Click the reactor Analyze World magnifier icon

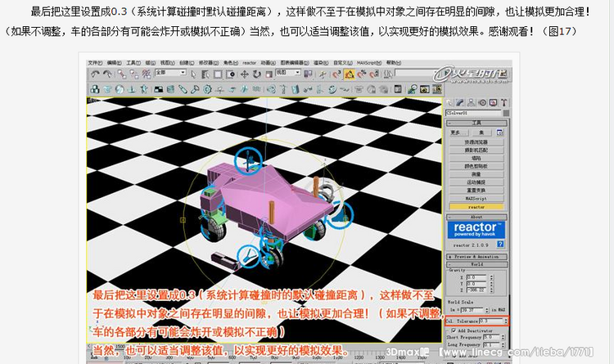click(412, 89)
